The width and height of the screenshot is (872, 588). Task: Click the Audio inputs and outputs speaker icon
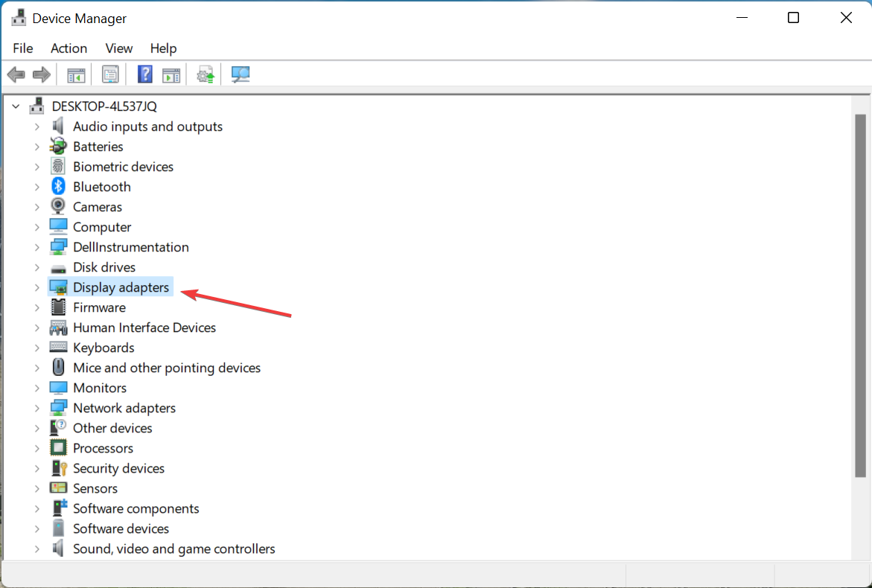pos(58,126)
